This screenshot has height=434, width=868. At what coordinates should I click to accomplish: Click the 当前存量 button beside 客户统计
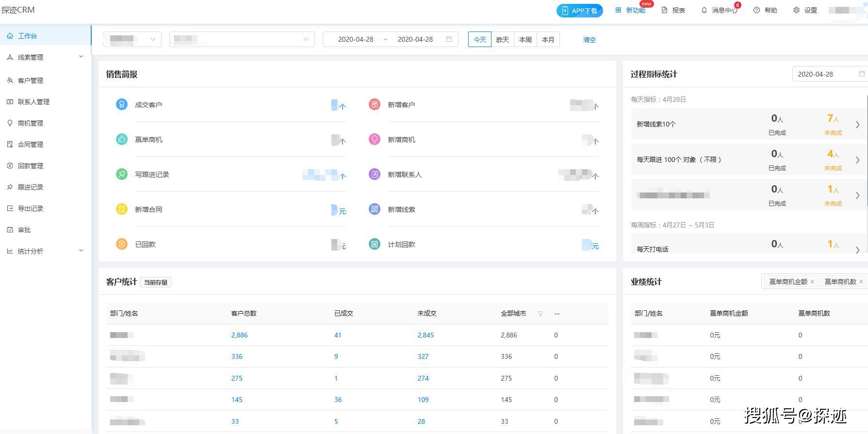point(156,282)
